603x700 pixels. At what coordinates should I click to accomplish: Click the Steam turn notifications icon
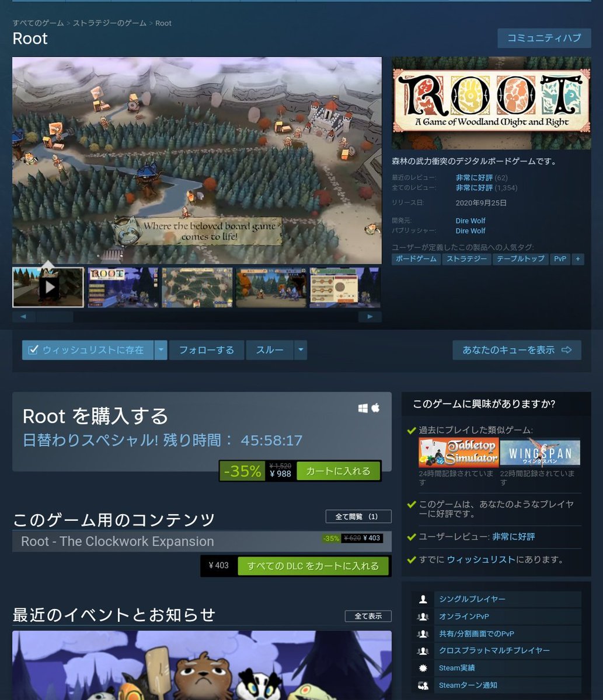pyautogui.click(x=423, y=685)
